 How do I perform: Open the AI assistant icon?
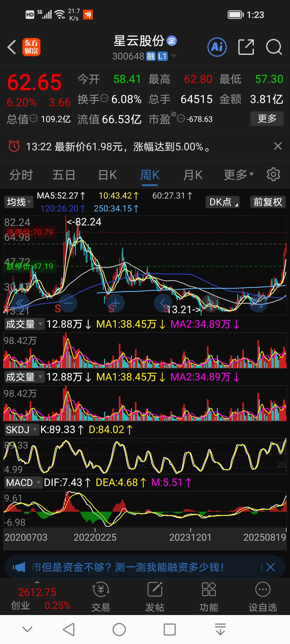pyautogui.click(x=217, y=47)
